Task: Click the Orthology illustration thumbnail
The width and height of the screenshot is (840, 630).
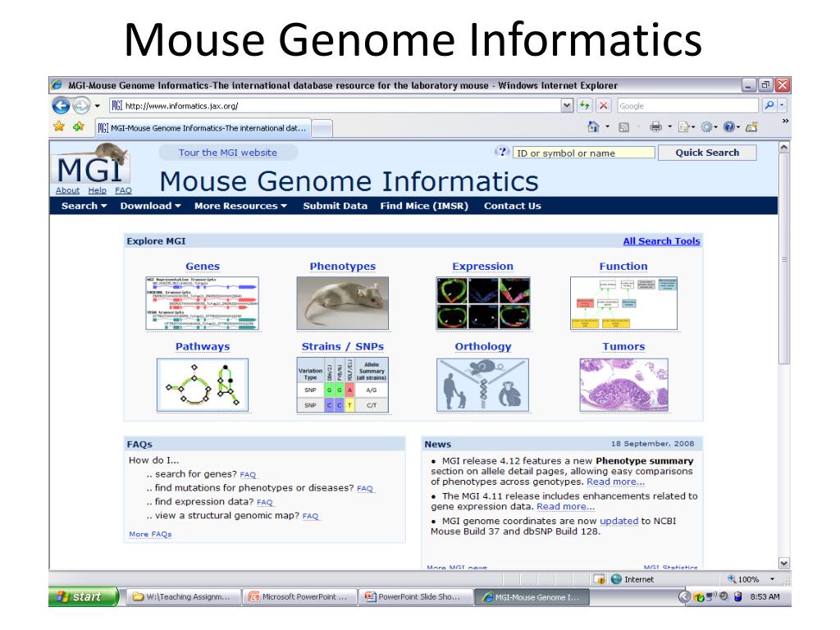Action: (482, 385)
